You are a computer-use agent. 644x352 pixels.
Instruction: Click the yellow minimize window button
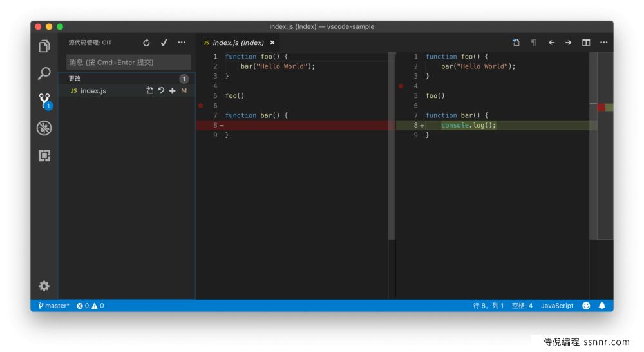click(x=49, y=26)
